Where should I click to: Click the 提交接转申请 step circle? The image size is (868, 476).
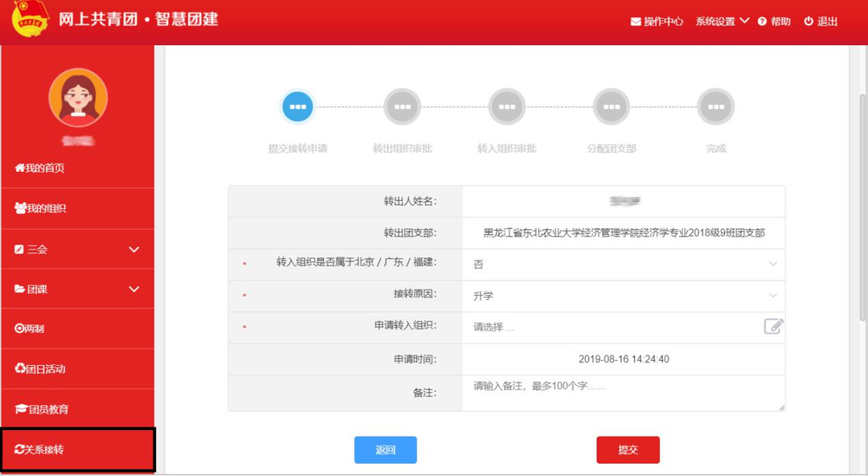pos(297,107)
